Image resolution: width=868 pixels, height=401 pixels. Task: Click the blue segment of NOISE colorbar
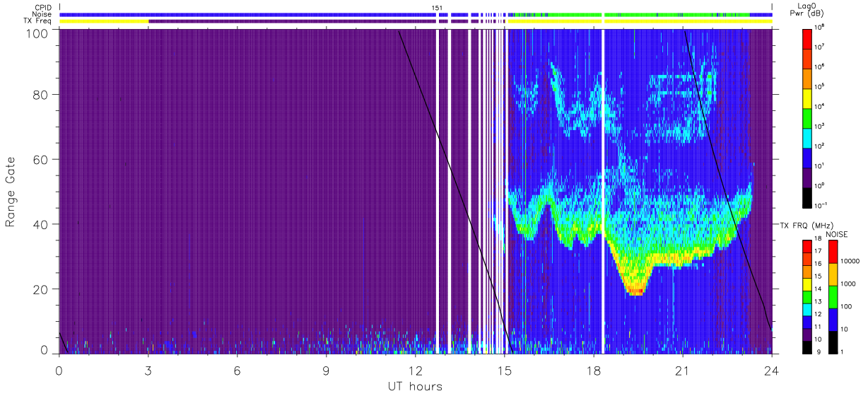pos(833,318)
